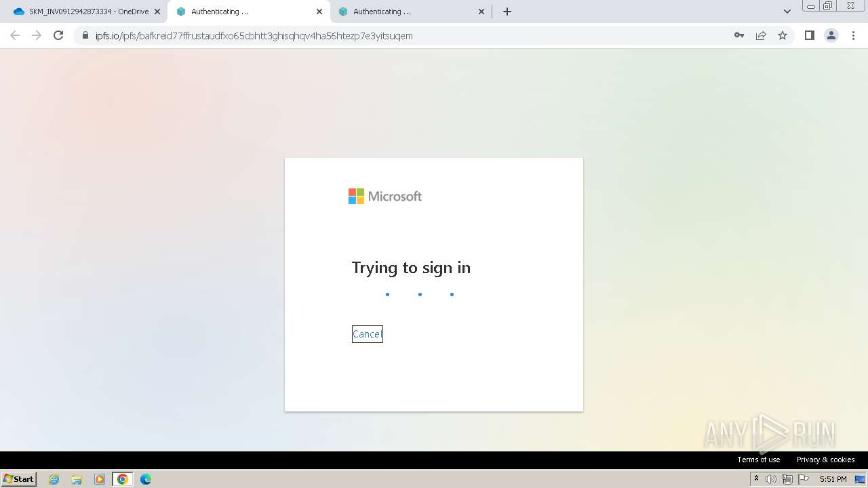View site information lock icon
The image size is (868, 488).
point(85,36)
